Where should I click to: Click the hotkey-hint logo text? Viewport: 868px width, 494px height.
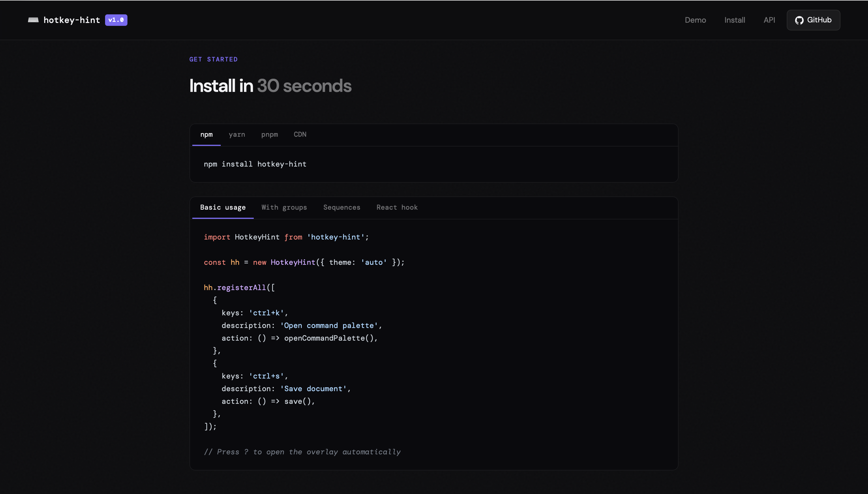coord(72,20)
